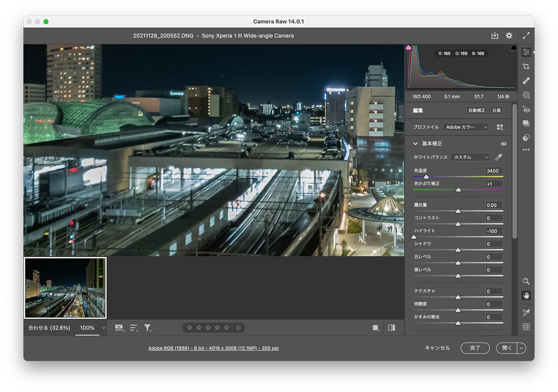
Task: Pick white balance with the eyedropper
Action: click(499, 157)
